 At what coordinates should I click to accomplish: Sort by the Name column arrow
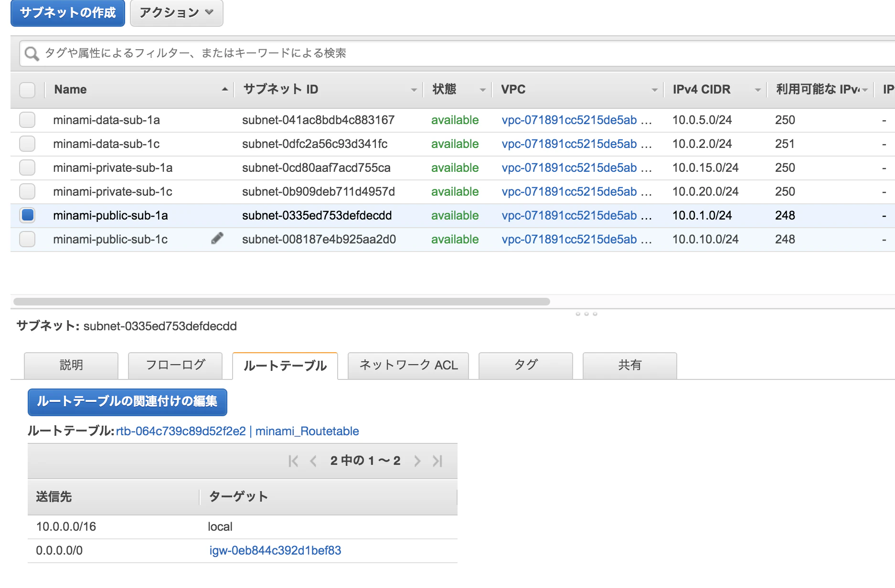224,89
